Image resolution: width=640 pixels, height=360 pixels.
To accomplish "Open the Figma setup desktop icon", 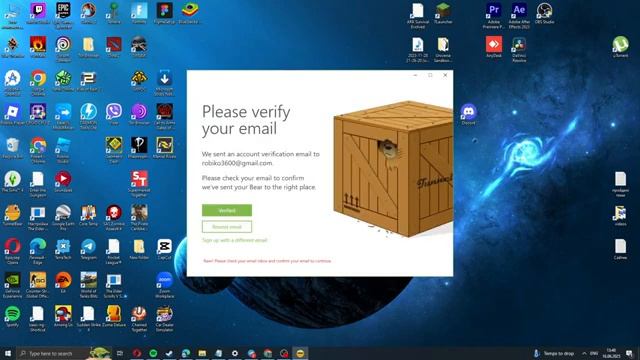I will click(164, 13).
